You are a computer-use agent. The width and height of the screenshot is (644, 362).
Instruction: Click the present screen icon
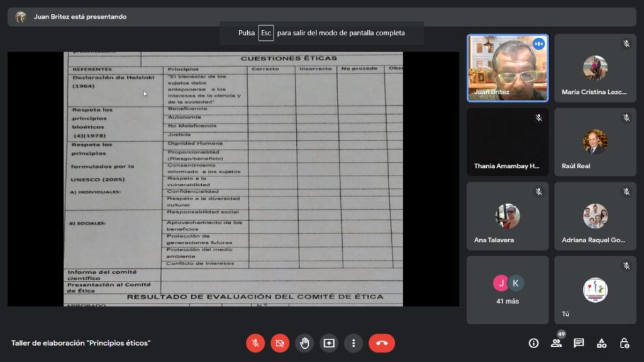click(x=329, y=343)
